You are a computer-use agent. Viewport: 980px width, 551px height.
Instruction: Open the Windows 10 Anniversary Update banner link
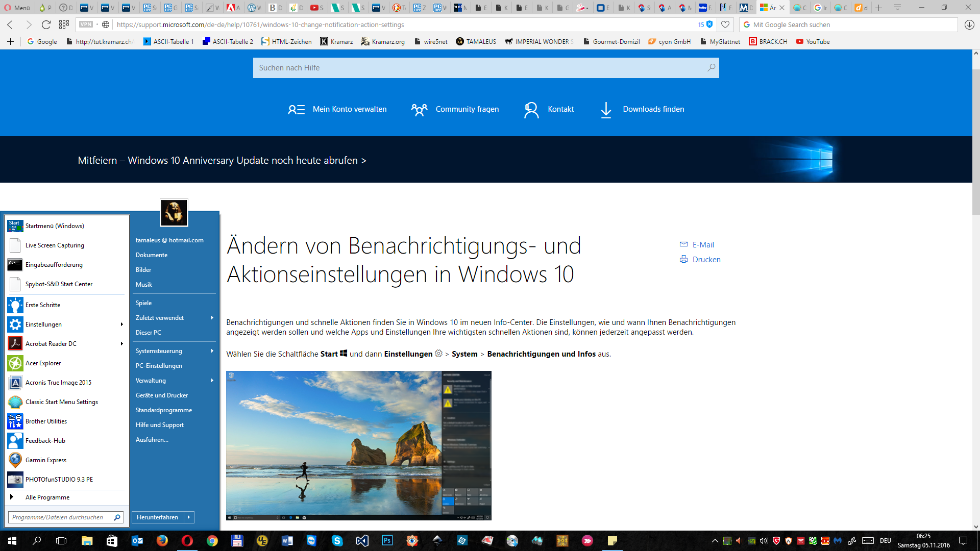[x=222, y=160]
